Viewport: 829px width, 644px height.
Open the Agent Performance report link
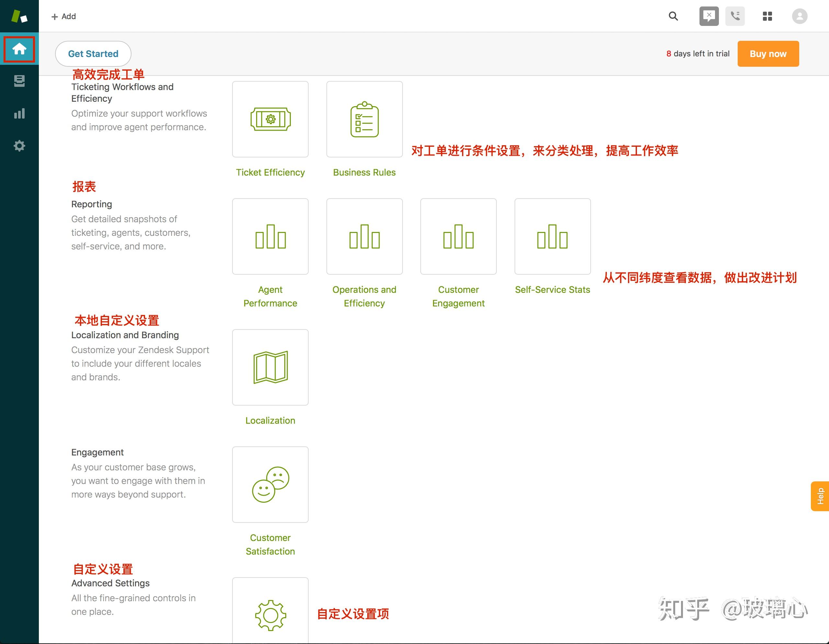click(270, 296)
